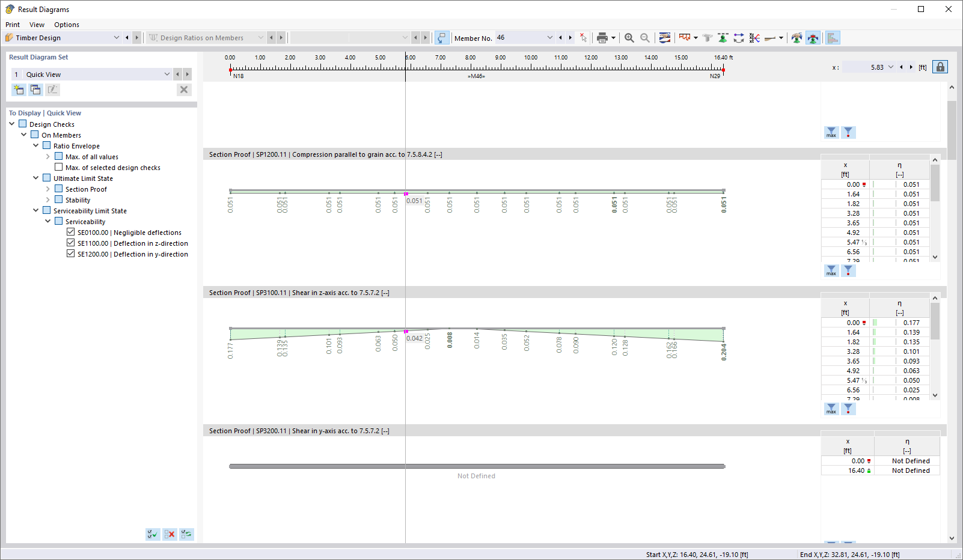Image resolution: width=963 pixels, height=560 pixels.
Task: Open the Quick View dropdown list
Action: coord(167,74)
